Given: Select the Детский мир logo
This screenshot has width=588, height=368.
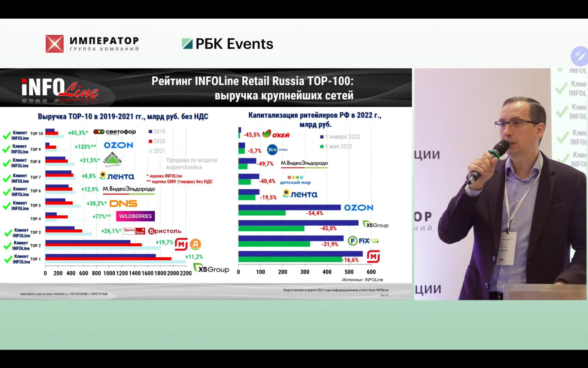Looking at the screenshot, I should coord(295,180).
